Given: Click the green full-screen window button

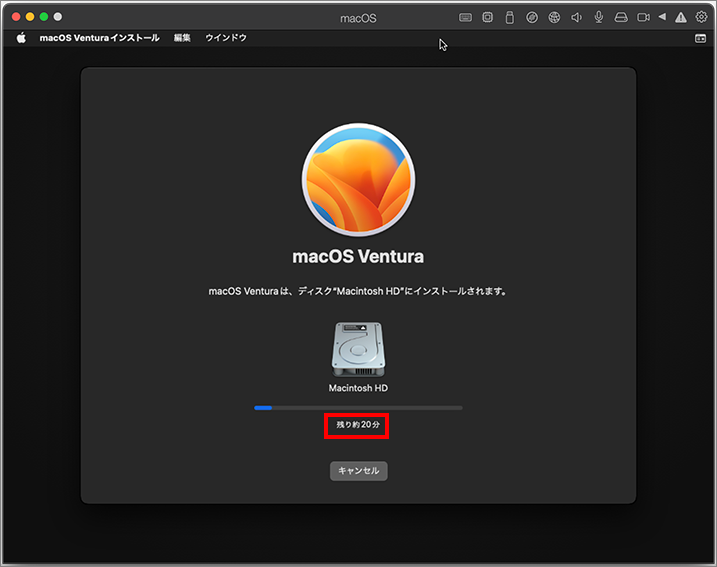Looking at the screenshot, I should click(x=44, y=17).
